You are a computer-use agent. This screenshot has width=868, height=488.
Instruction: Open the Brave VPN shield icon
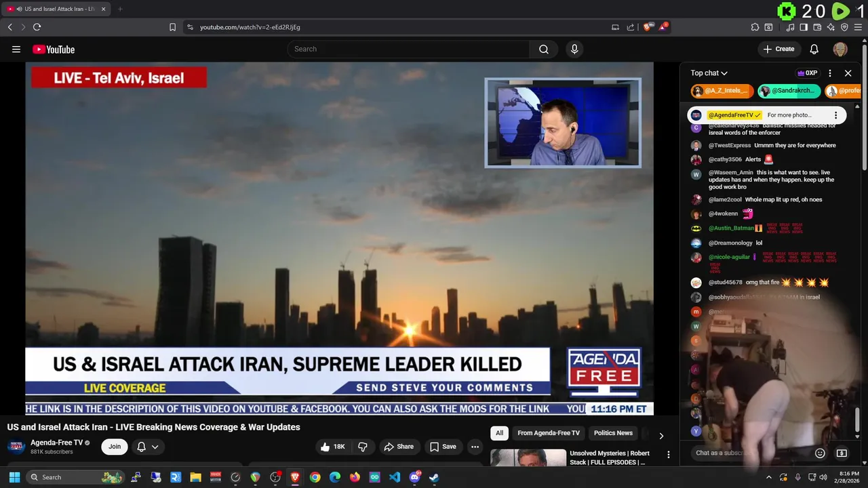844,27
